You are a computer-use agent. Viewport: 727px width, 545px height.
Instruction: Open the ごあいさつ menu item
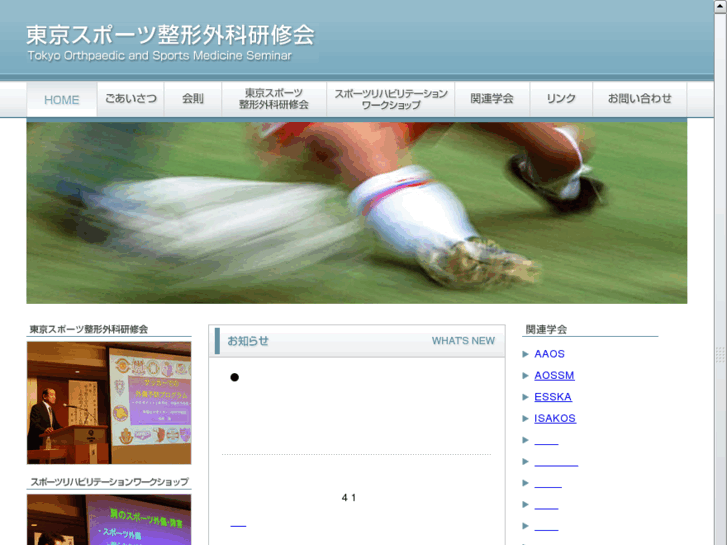pyautogui.click(x=131, y=99)
